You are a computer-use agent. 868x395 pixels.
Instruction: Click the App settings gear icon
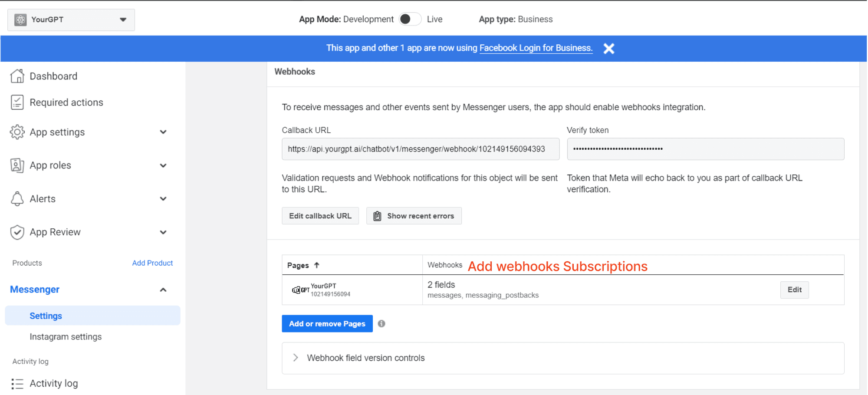(x=17, y=132)
